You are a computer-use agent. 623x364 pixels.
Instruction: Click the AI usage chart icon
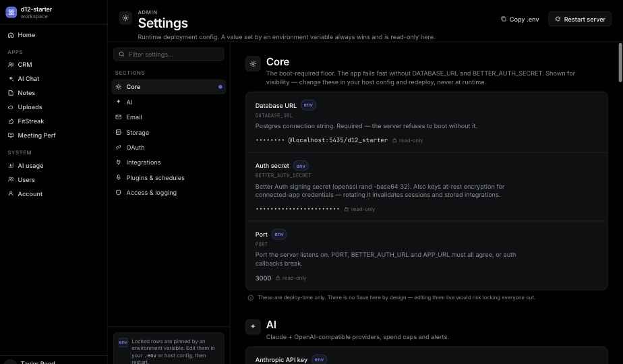(x=11, y=166)
